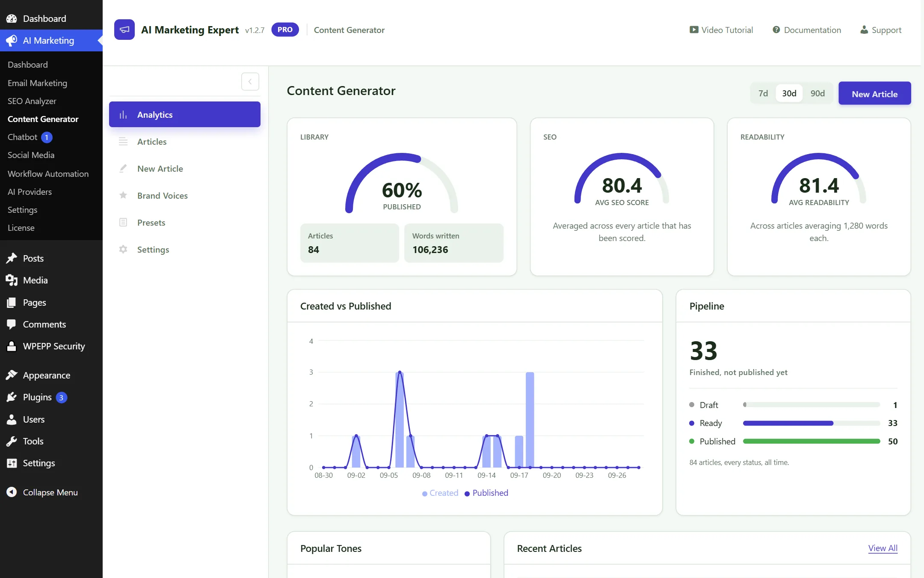Screen dimensions: 924x578
Task: Click the 80.4 average SEO score gauge
Action: click(x=622, y=179)
